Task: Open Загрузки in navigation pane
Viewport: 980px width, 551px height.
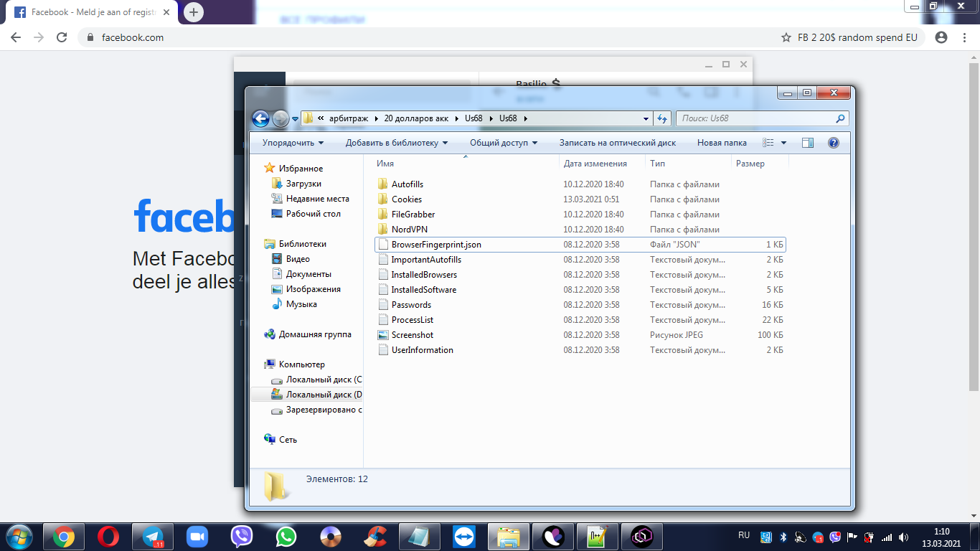Action: click(303, 184)
